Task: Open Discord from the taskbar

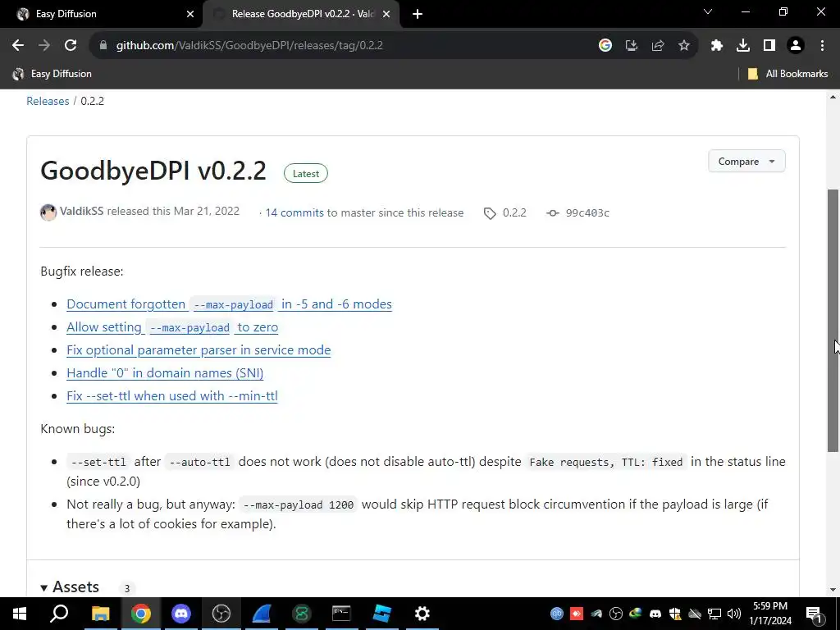Action: pos(181,614)
